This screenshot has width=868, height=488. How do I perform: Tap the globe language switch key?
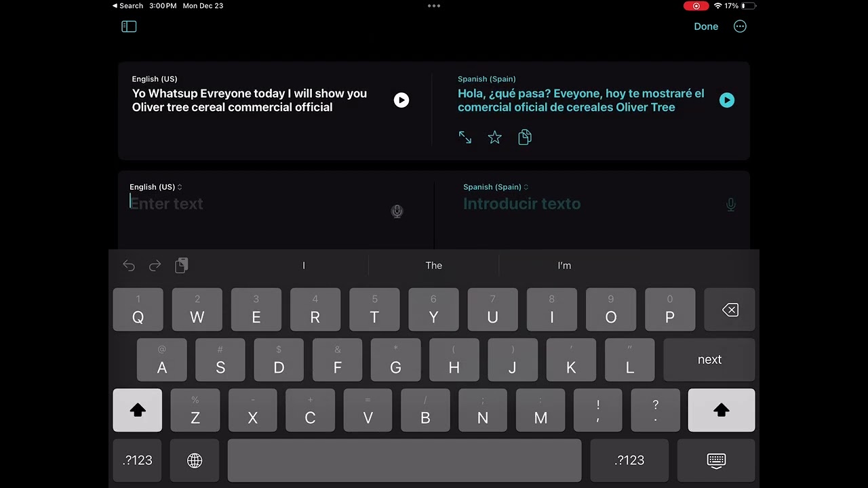[195, 460]
